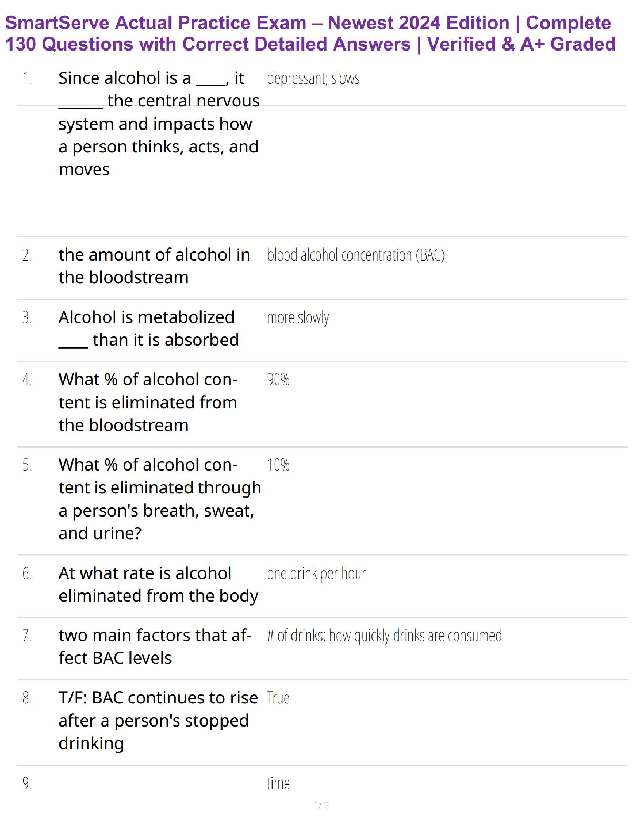
Task: Click the '10%' answer
Action: pyautogui.click(x=278, y=465)
